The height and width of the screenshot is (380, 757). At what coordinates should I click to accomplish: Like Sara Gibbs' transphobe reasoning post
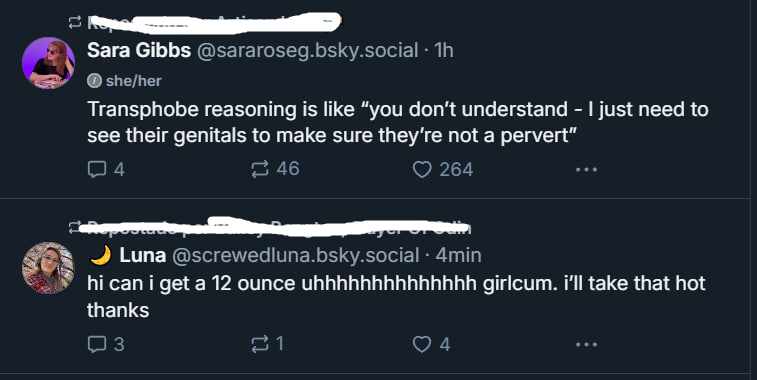pos(443,169)
